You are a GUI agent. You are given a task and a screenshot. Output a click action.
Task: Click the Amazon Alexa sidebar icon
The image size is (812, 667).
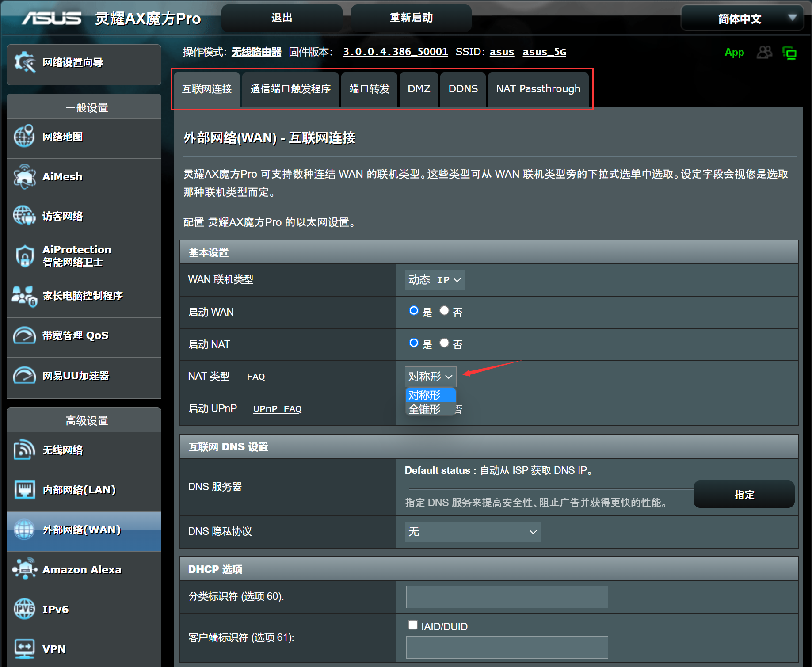(x=24, y=569)
